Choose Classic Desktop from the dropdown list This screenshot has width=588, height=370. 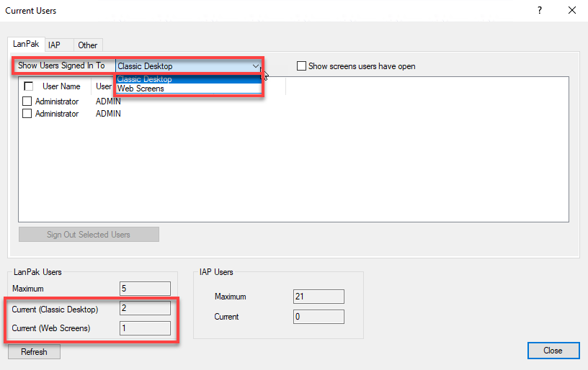pyautogui.click(x=188, y=79)
